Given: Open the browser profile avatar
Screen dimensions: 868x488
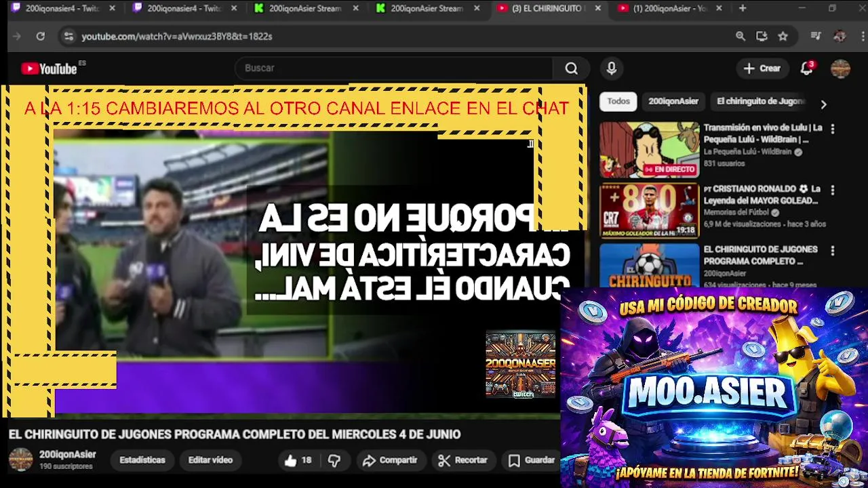Looking at the screenshot, I should (840, 37).
